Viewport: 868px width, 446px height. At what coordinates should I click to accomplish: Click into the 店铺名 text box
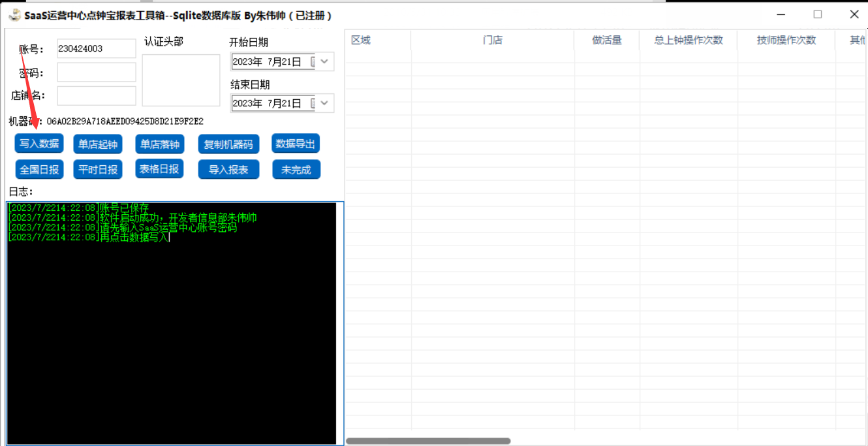(97, 96)
